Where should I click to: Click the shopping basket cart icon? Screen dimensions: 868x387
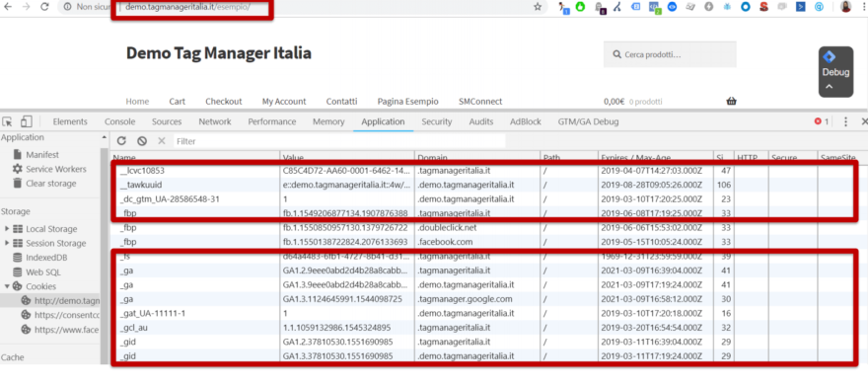(731, 101)
